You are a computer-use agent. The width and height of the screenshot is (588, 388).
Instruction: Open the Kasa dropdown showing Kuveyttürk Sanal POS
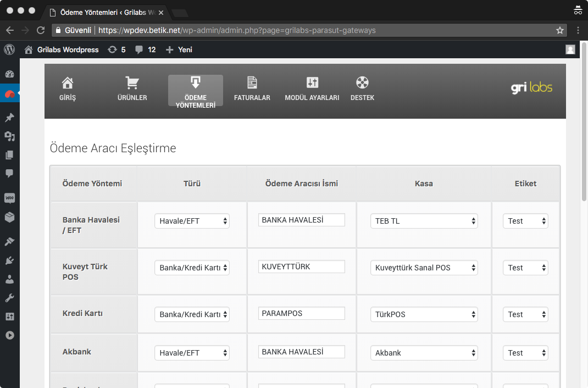424,268
